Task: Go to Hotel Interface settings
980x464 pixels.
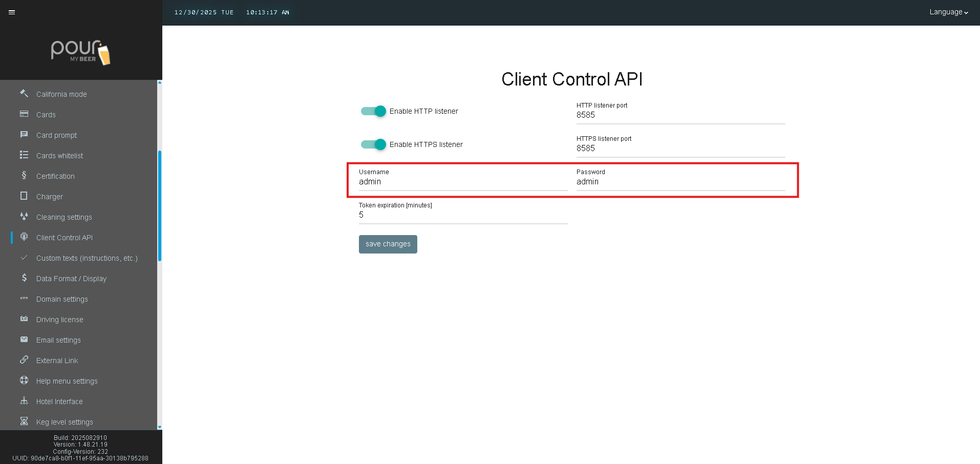Action: click(x=59, y=402)
